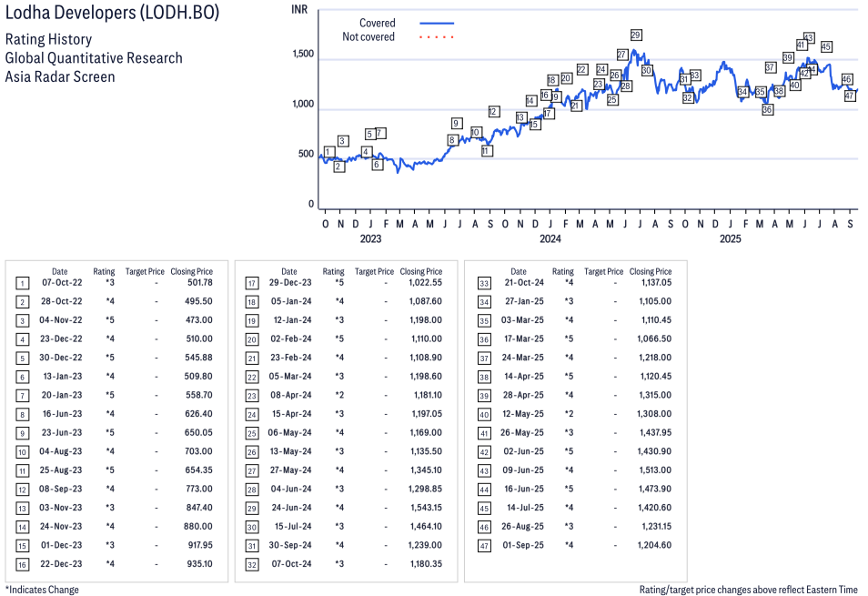The height and width of the screenshot is (596, 868).
Task: Click row index box 29 in second table
Action: pyautogui.click(x=252, y=510)
